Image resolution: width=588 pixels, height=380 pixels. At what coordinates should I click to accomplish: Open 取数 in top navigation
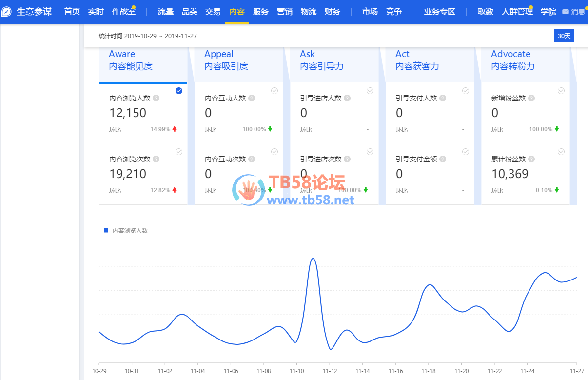pyautogui.click(x=486, y=12)
